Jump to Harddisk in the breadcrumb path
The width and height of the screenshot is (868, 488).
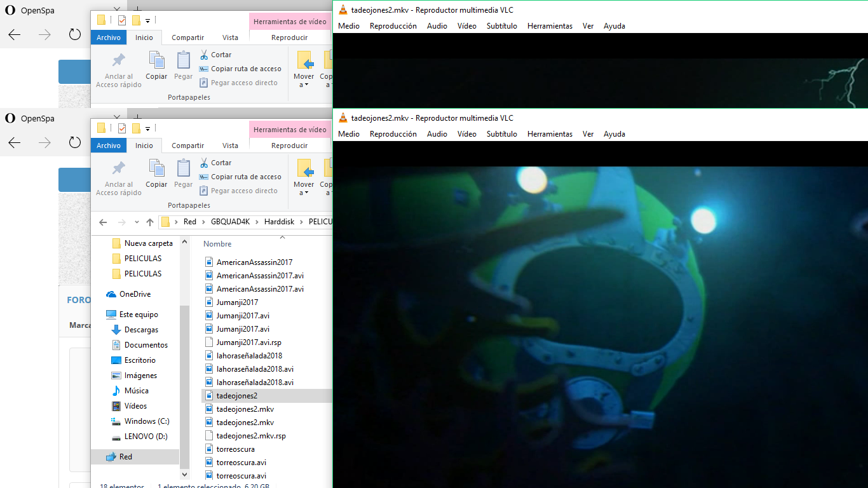280,222
